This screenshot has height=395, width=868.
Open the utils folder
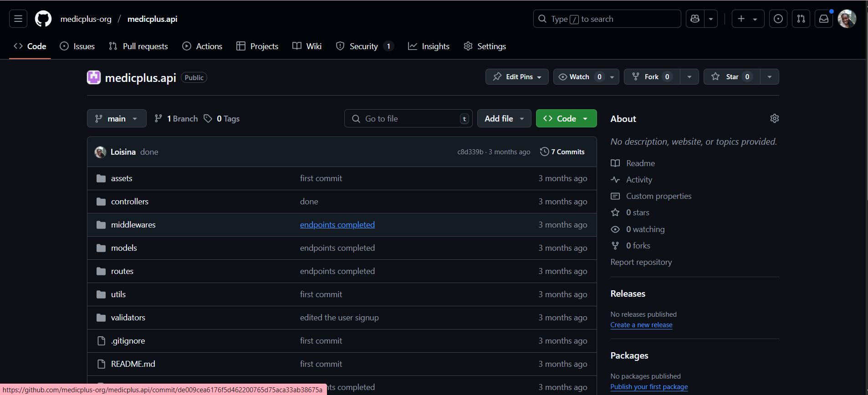(118, 294)
